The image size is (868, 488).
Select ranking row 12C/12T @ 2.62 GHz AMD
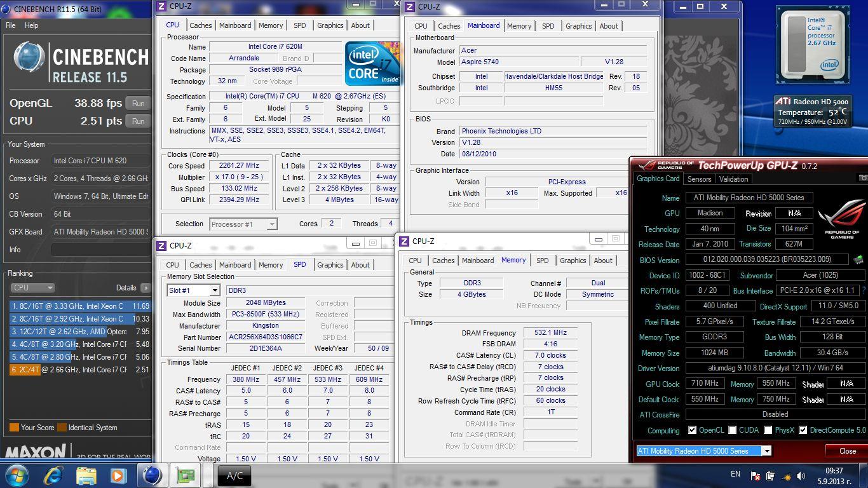tap(80, 332)
